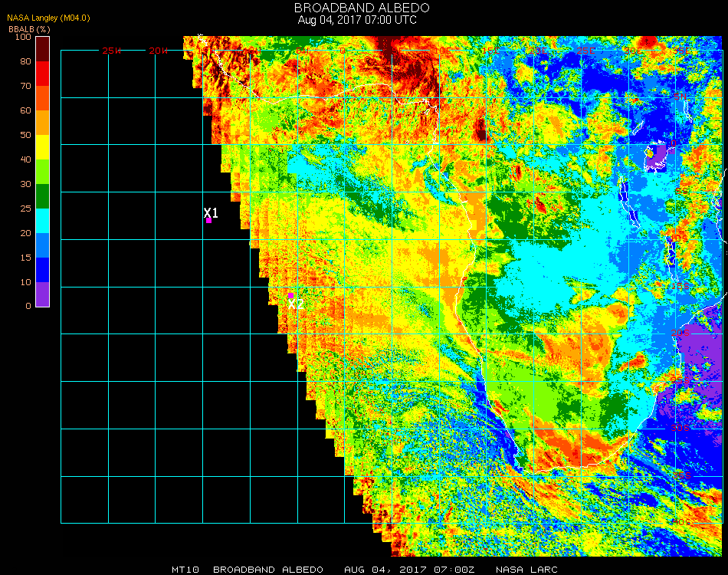This screenshot has height=575, width=728.
Task: Select the cyan 20–25% legend swatch
Action: click(43, 220)
